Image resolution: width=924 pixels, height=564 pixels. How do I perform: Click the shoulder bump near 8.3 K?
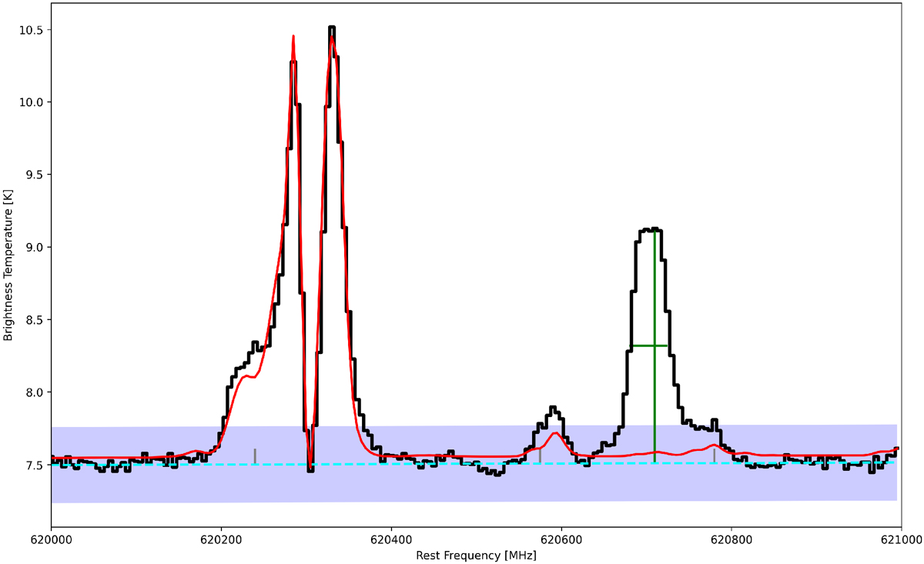point(256,343)
